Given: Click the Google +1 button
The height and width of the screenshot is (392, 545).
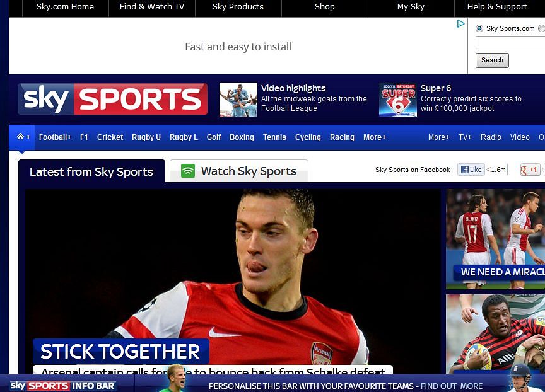Looking at the screenshot, I should click(529, 170).
